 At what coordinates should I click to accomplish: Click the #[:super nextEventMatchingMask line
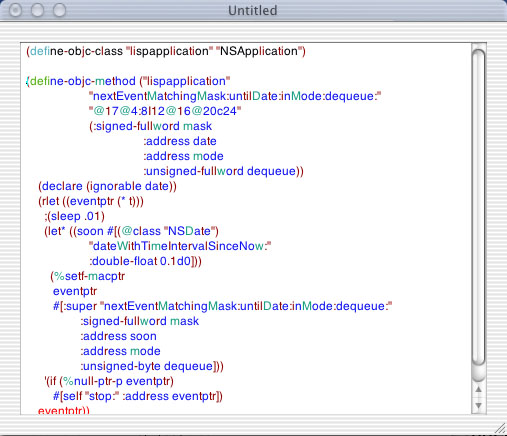click(223, 306)
